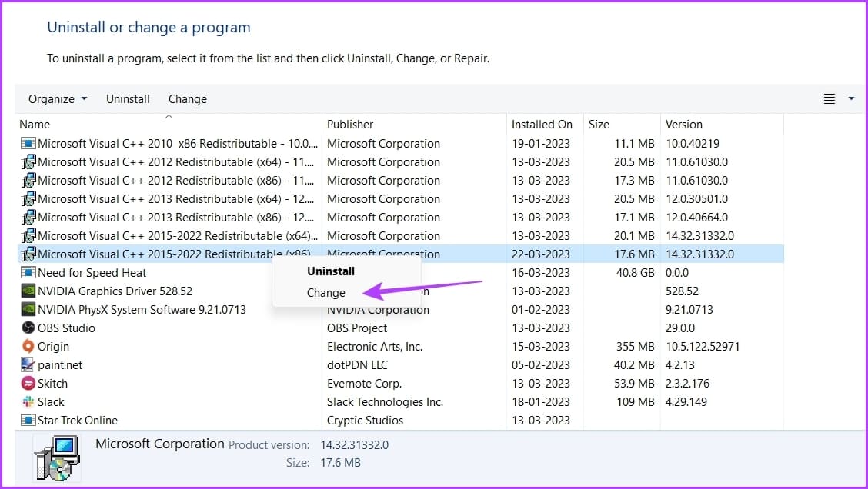Image resolution: width=868 pixels, height=489 pixels.
Task: Click the Electronic Arts, Inc. publisher cell
Action: (375, 346)
